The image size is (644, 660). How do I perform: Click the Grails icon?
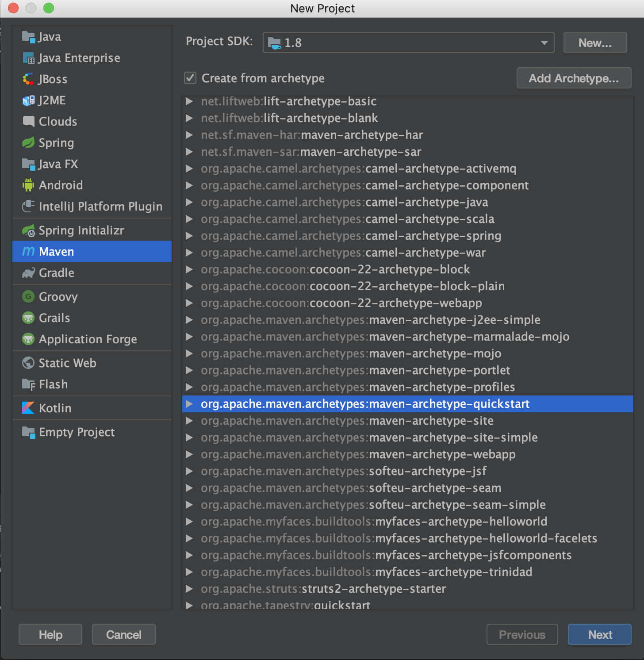[x=28, y=318]
